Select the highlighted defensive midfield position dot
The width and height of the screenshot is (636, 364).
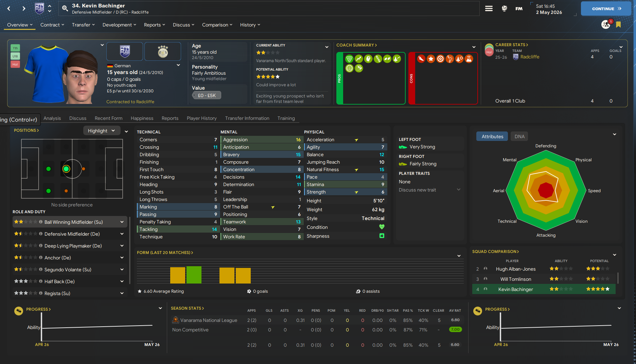66,169
